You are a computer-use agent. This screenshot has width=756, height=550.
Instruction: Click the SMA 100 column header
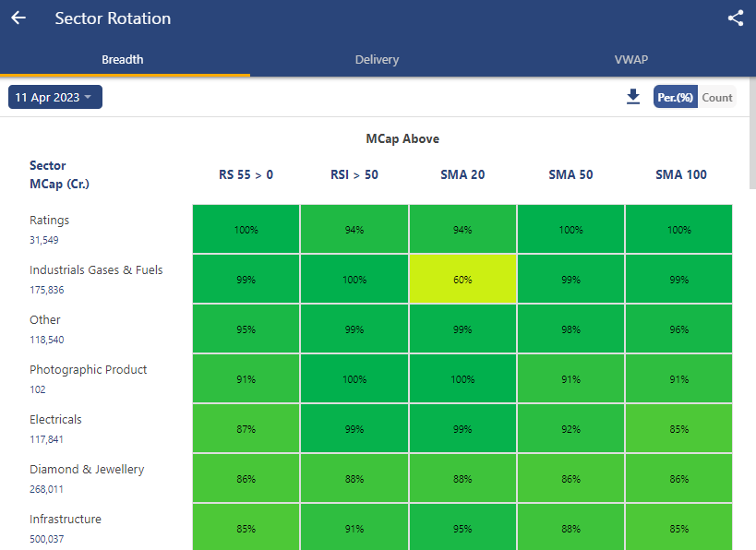point(681,174)
